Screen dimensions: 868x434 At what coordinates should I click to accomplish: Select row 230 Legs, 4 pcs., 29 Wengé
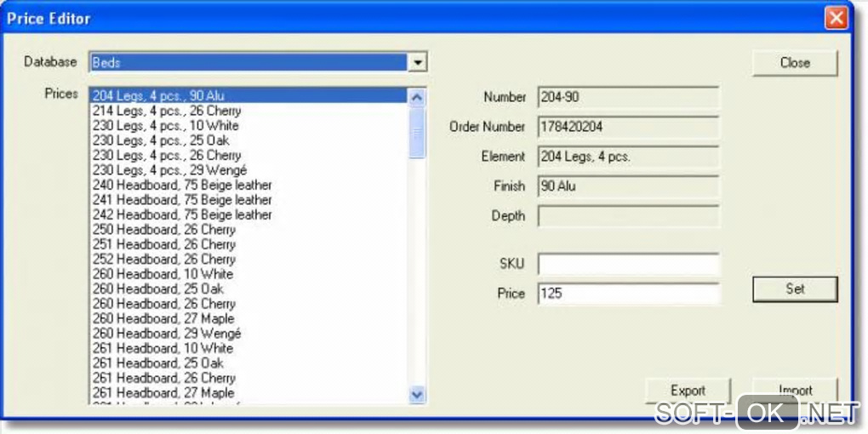(x=249, y=170)
